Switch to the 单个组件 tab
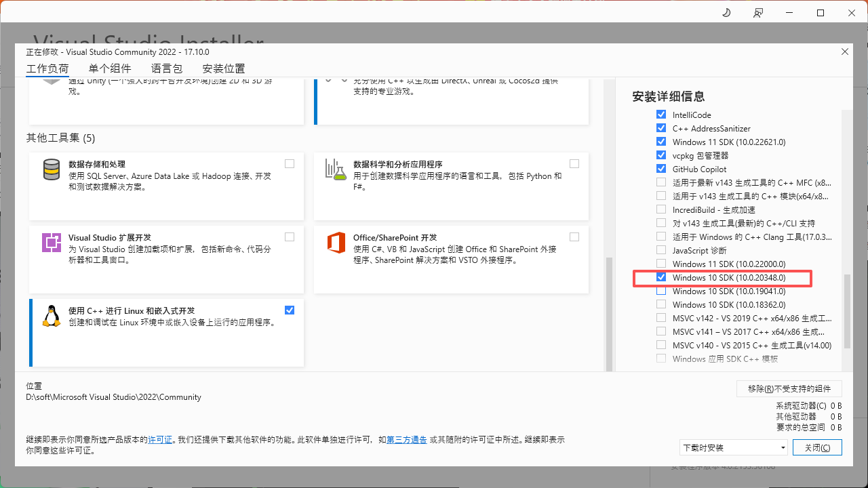Image resolution: width=868 pixels, height=488 pixels. [x=110, y=68]
